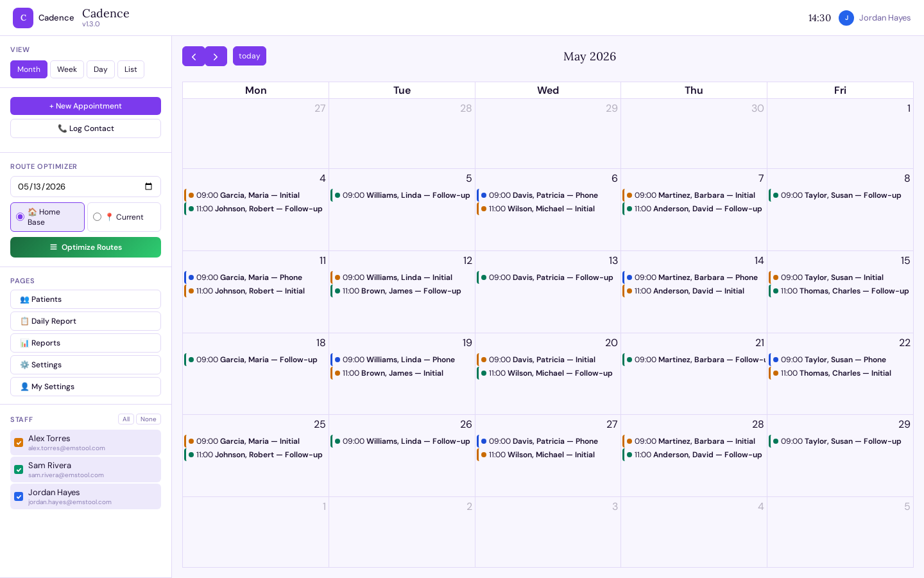The height and width of the screenshot is (578, 924).
Task: Open May 12 Brown, James Follow-up appointment
Action: (402, 291)
